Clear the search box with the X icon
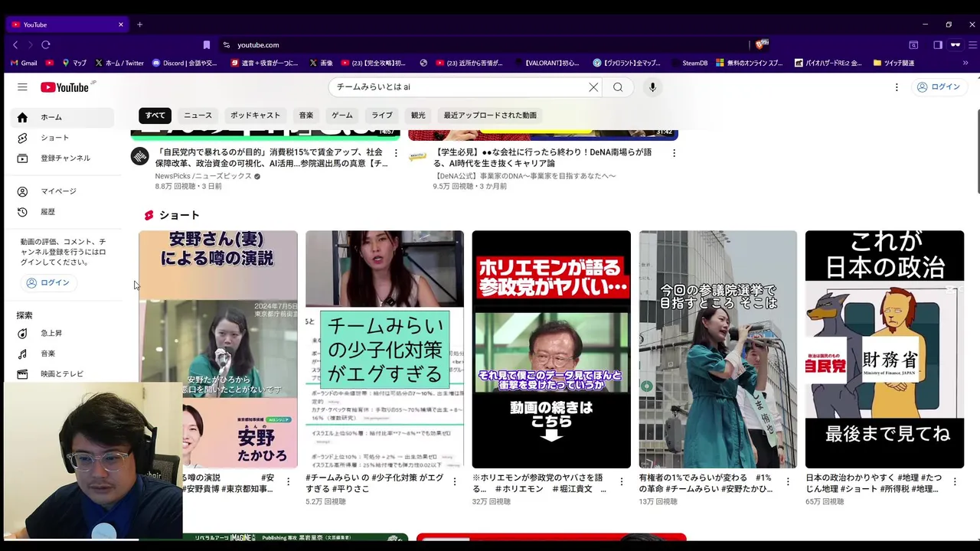 [593, 87]
